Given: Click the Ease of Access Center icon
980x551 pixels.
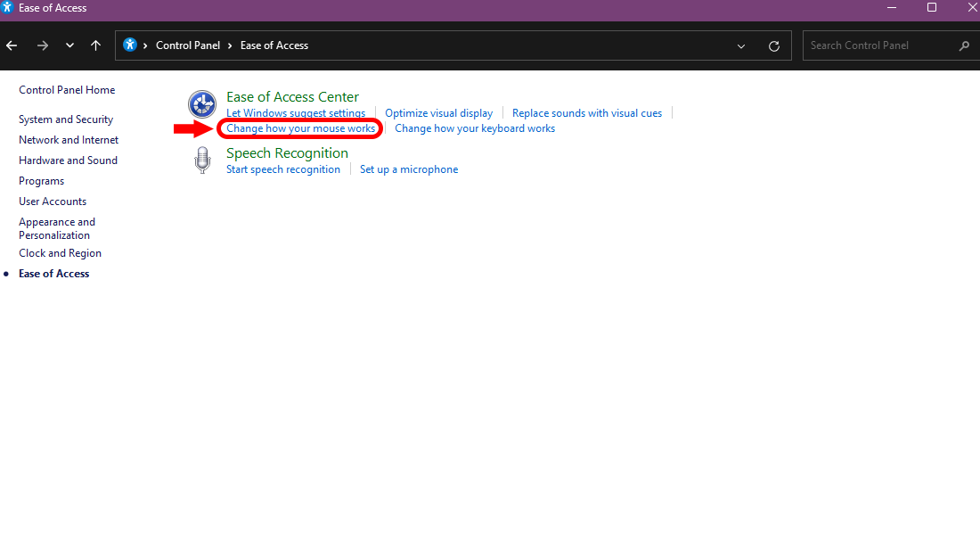Looking at the screenshot, I should [202, 104].
